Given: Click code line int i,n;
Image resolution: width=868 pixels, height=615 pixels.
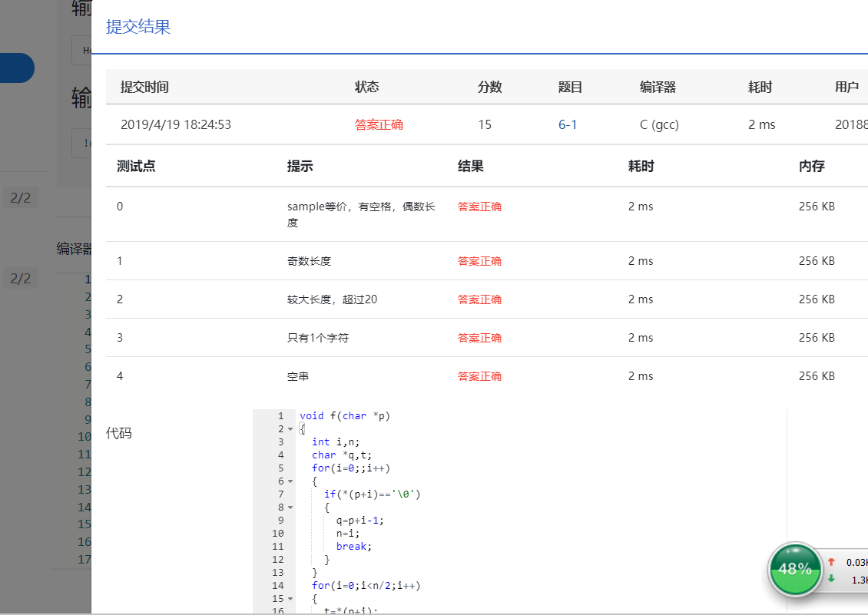Looking at the screenshot, I should [336, 441].
